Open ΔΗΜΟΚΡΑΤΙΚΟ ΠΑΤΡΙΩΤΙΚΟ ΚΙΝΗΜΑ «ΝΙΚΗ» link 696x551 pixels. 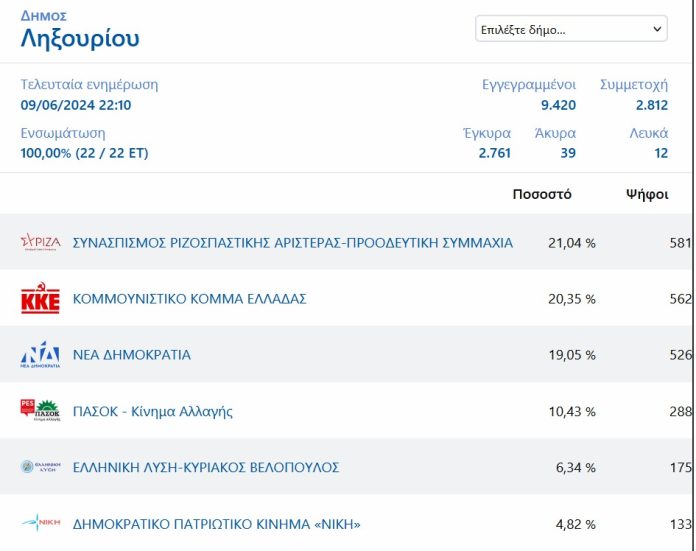[x=217, y=524]
